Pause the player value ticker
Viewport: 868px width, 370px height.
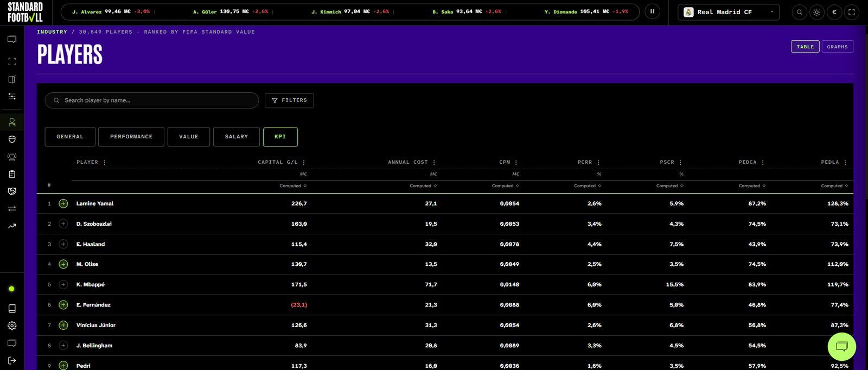pyautogui.click(x=653, y=11)
